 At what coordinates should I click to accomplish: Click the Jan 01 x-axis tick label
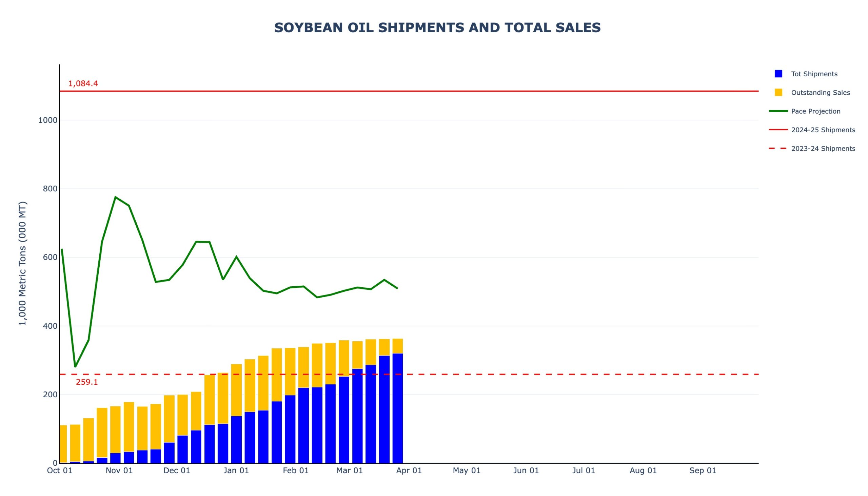coord(236,471)
